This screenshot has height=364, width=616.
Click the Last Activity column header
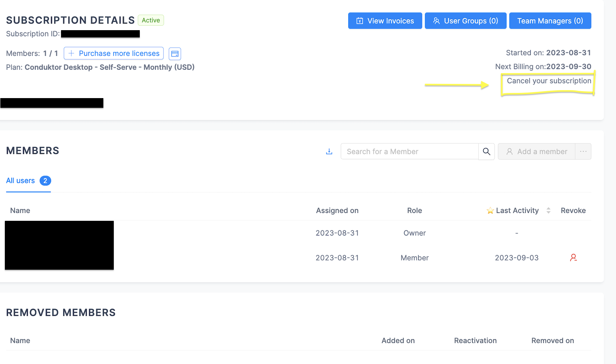click(x=517, y=210)
